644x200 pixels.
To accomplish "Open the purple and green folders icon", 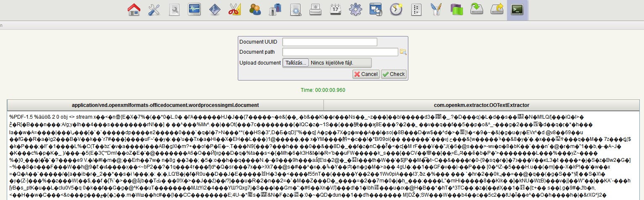I will point(457,10).
